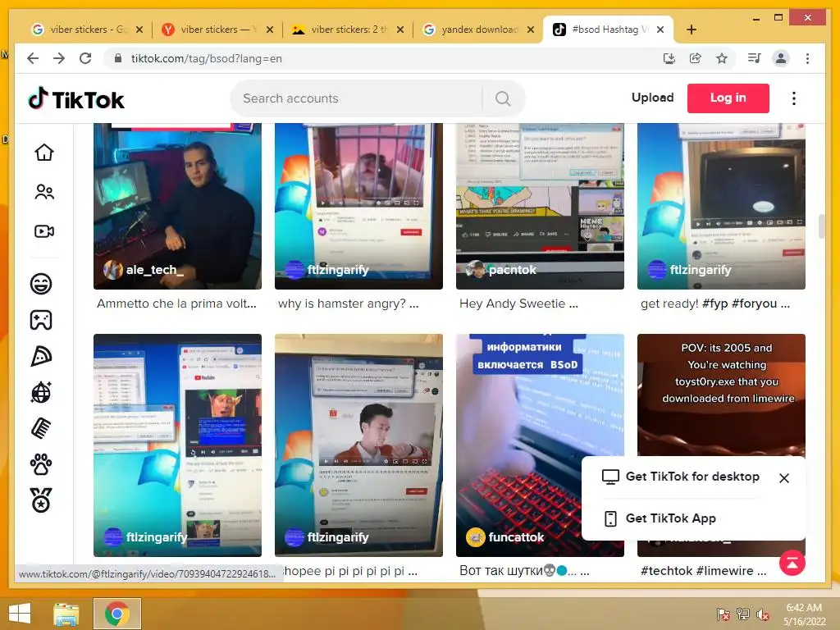
Task: Open the Chrome three-dot menu
Action: point(807,58)
